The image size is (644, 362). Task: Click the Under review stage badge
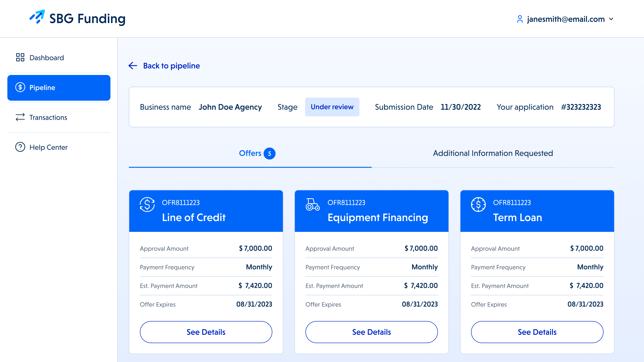(332, 107)
